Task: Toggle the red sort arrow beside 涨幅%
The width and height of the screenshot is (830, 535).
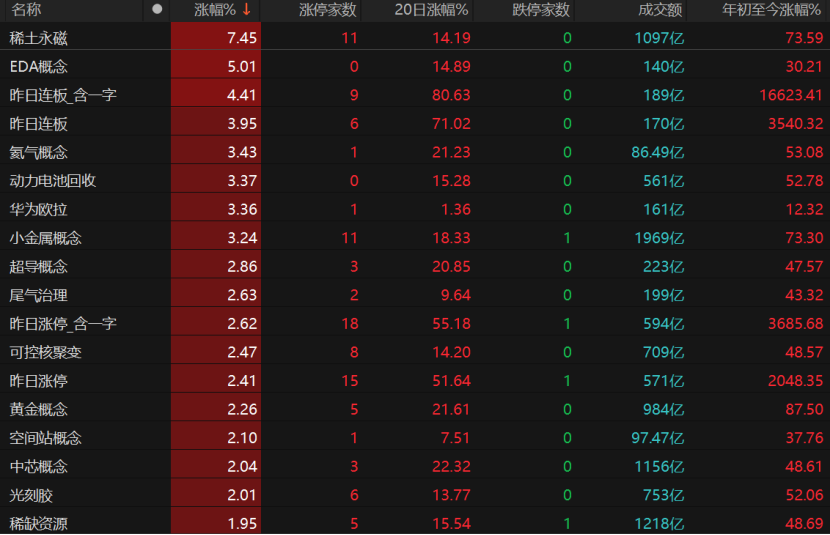Action: 246,9
